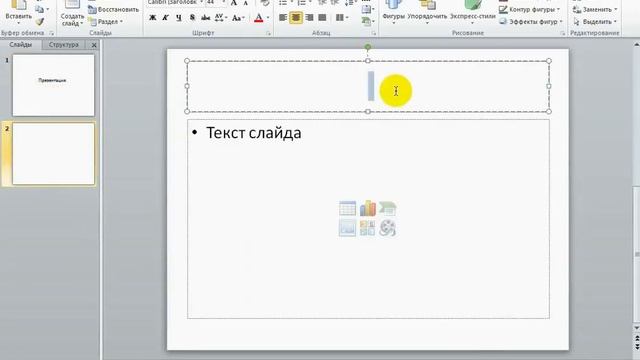The width and height of the screenshot is (640, 360).
Task: Switch to the Структура tab
Action: point(64,45)
